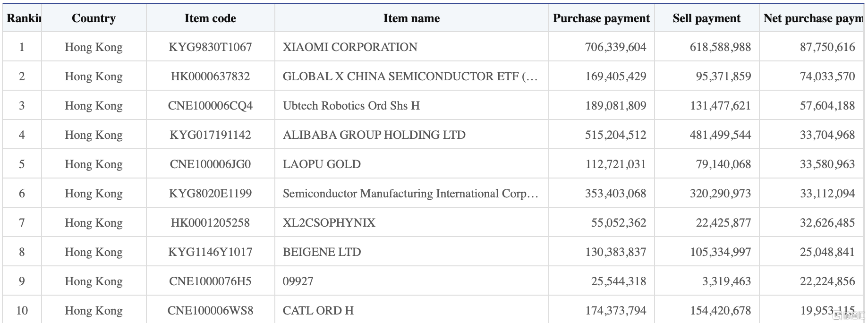Select item code KYG9830T1067

[x=210, y=47]
